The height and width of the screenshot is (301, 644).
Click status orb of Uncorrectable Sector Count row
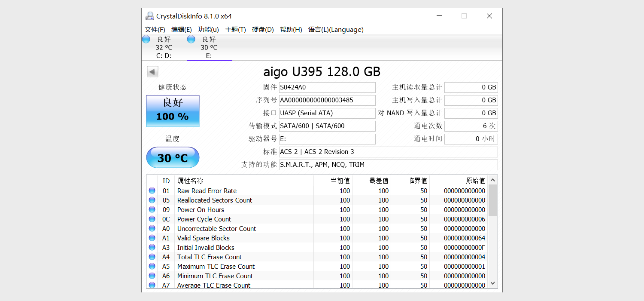152,228
